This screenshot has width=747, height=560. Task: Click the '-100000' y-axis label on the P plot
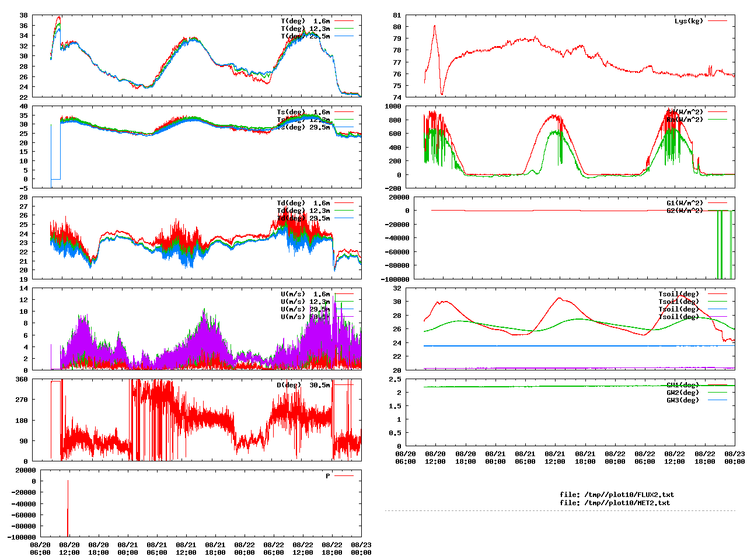(x=22, y=537)
